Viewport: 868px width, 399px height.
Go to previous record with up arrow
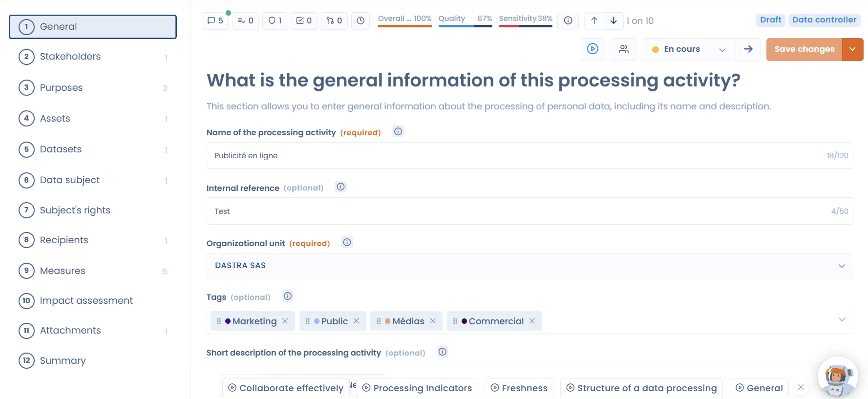click(x=594, y=21)
